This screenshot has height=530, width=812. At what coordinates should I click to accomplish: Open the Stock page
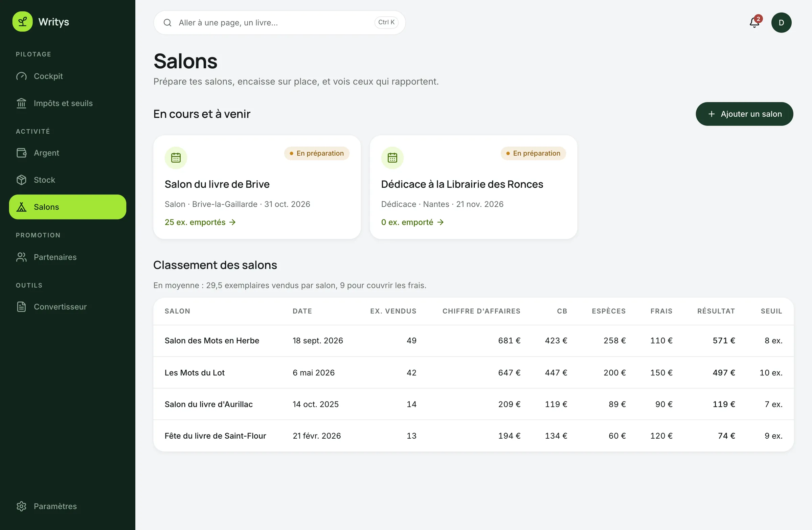[68, 180]
